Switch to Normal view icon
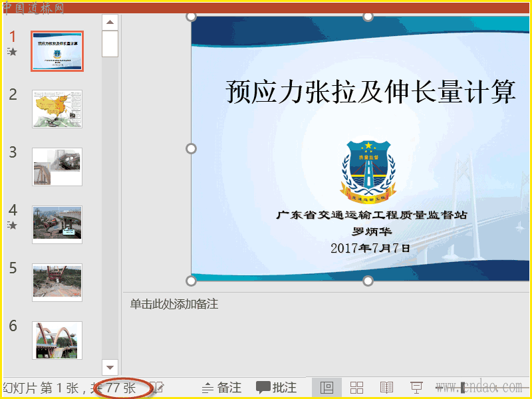 327,388
